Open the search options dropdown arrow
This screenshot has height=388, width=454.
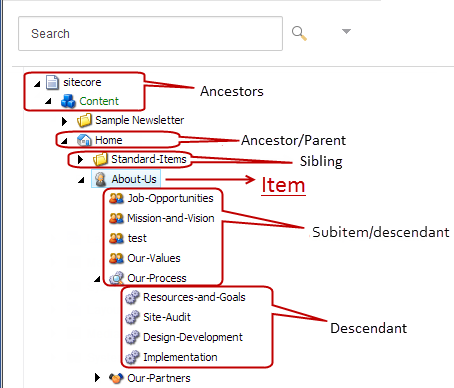(346, 31)
